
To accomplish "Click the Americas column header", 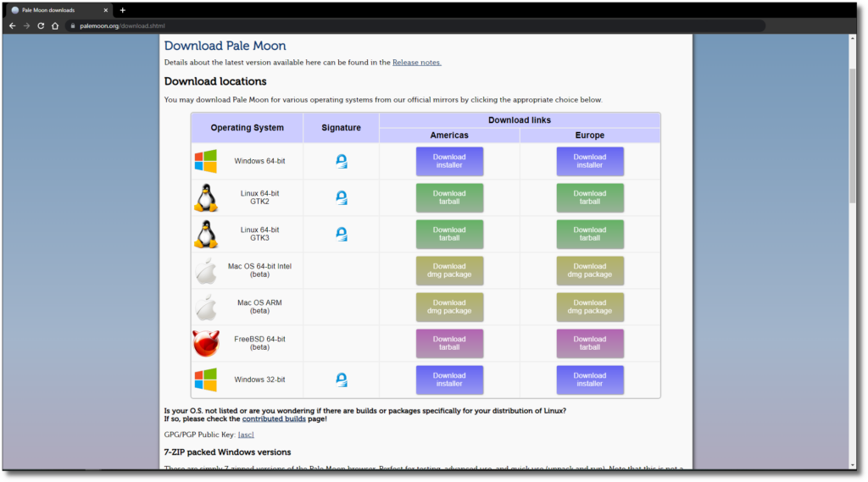I will coord(449,135).
